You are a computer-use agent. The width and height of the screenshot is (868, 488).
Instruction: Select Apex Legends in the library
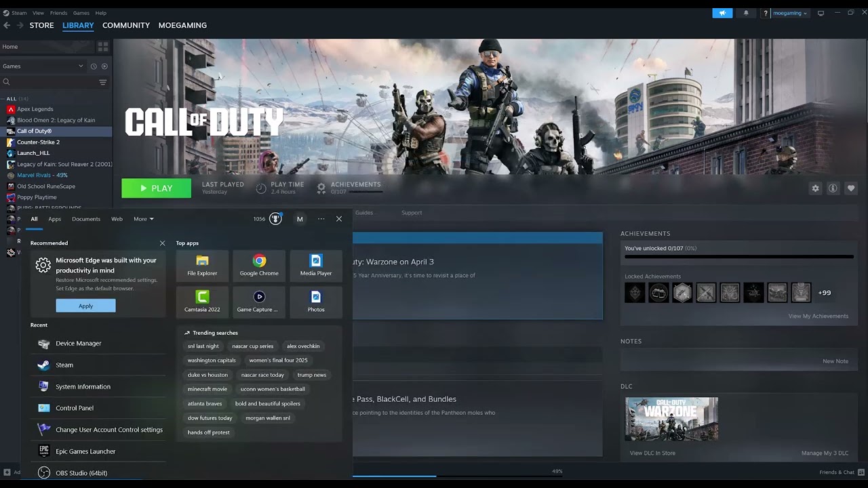click(35, 109)
